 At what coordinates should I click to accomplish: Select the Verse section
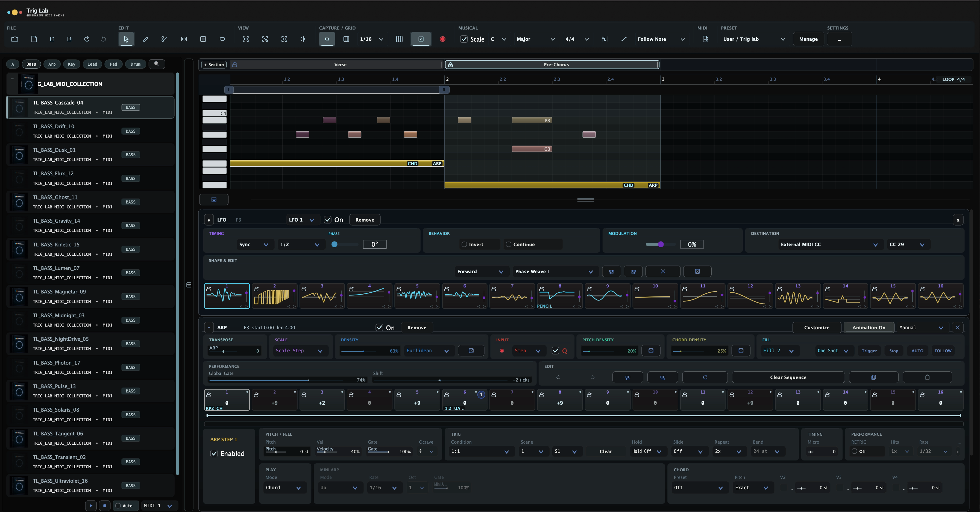point(337,64)
